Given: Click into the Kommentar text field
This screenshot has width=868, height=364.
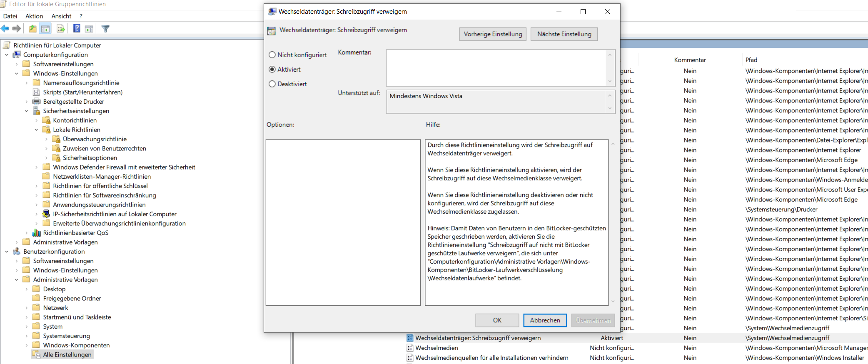Looking at the screenshot, I should [496, 68].
